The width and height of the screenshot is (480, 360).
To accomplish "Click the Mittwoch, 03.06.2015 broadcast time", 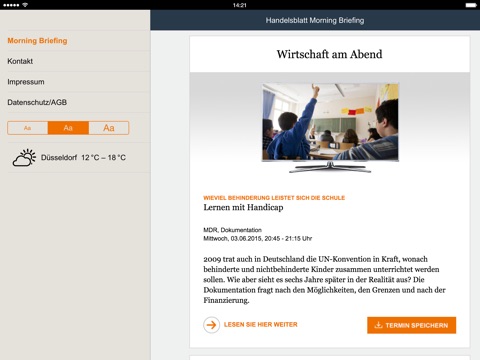I will click(x=258, y=239).
